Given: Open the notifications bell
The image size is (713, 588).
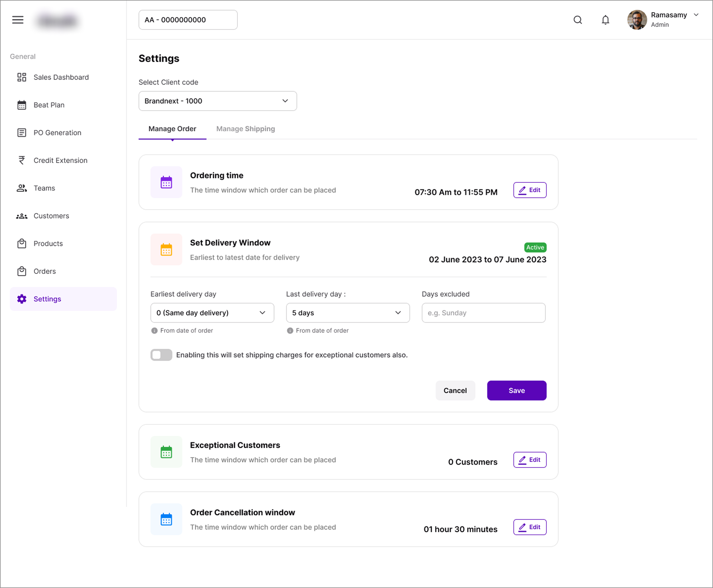Looking at the screenshot, I should point(605,20).
